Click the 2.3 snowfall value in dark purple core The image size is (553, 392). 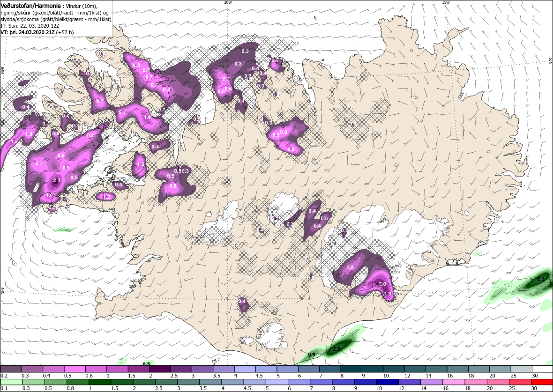56,181
